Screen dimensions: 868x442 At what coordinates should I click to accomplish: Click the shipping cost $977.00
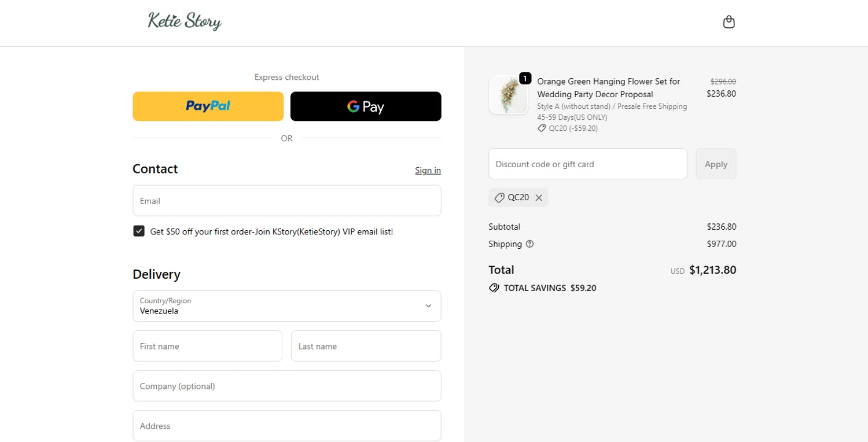722,244
